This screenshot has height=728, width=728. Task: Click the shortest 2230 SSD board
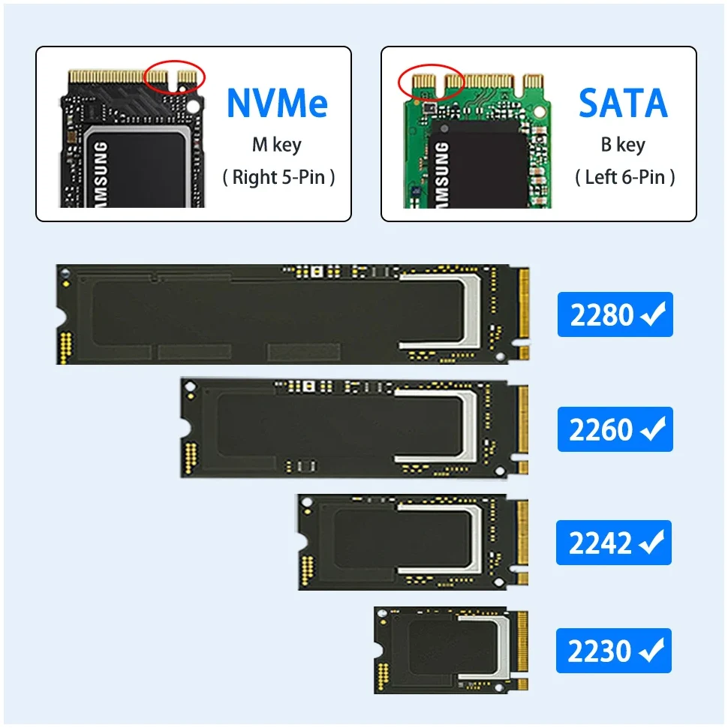[x=451, y=651]
